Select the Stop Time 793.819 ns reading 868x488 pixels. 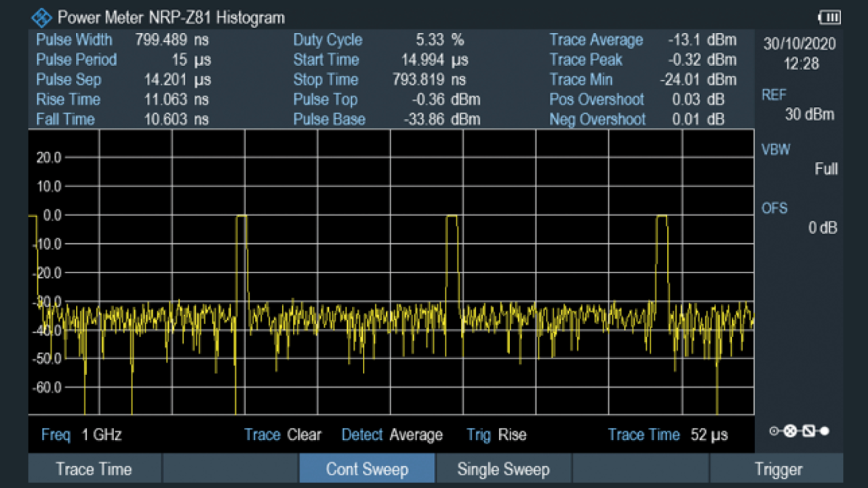coord(380,79)
